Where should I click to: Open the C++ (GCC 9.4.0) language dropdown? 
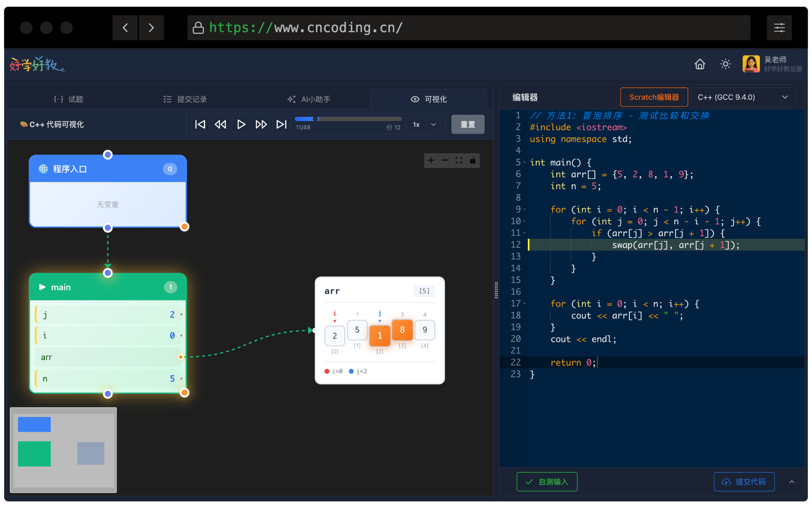pos(742,97)
